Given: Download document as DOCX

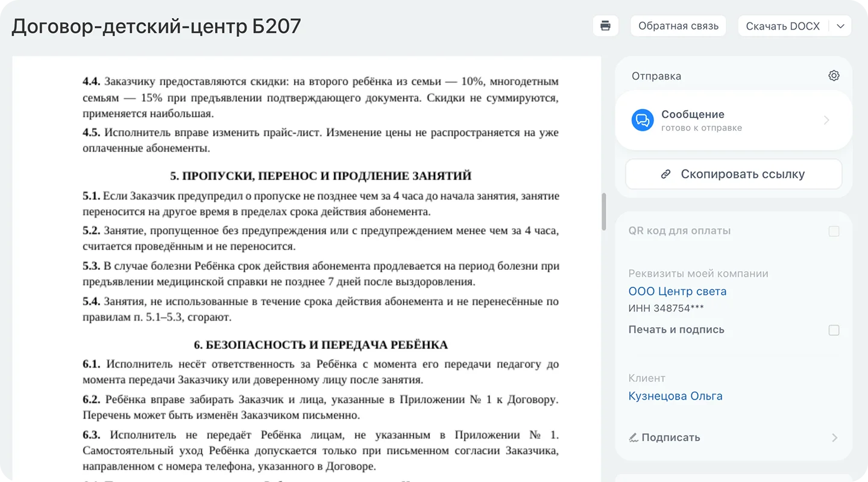Looking at the screenshot, I should click(783, 26).
